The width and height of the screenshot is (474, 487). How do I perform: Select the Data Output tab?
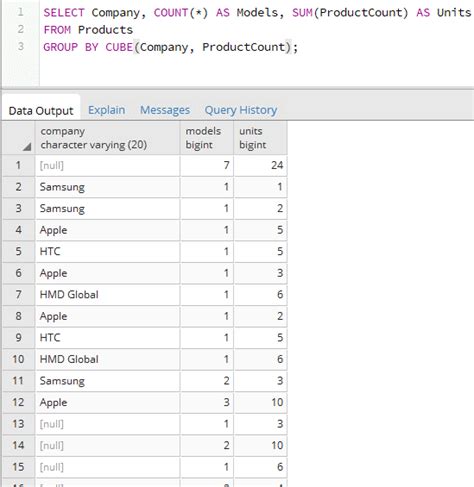(x=41, y=111)
